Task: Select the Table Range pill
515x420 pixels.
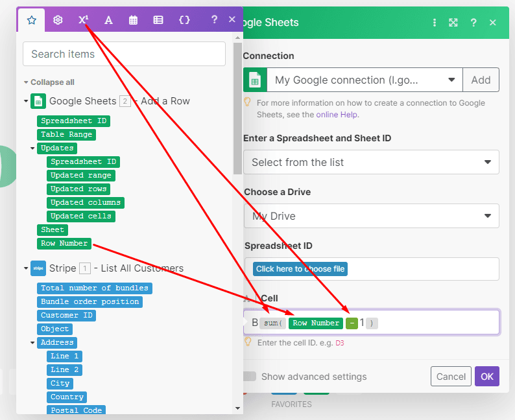Action: click(x=66, y=135)
